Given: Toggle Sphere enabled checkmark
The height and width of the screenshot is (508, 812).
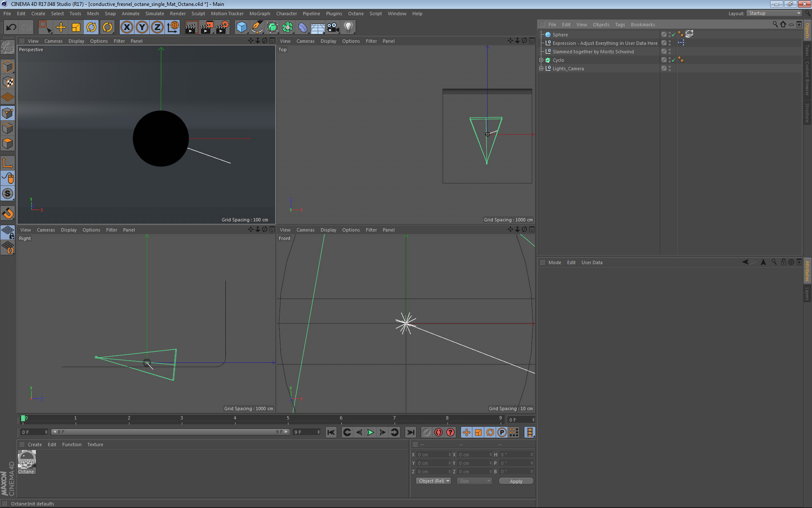Looking at the screenshot, I should pyautogui.click(x=674, y=35).
